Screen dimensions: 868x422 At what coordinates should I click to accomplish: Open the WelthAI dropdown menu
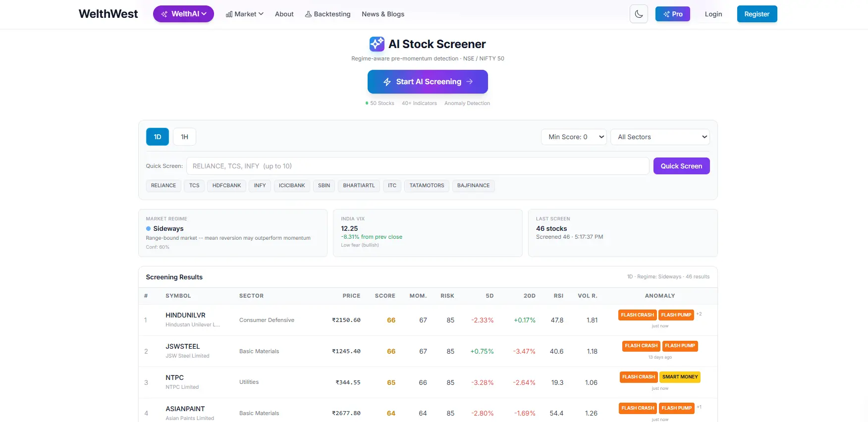click(x=183, y=14)
